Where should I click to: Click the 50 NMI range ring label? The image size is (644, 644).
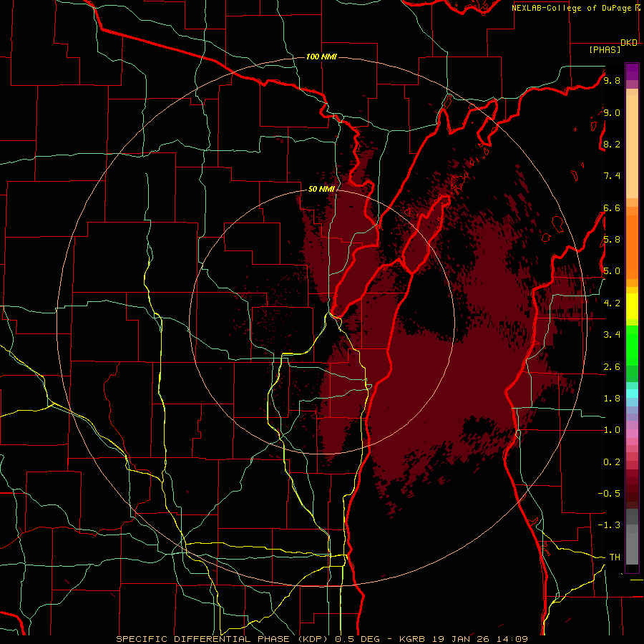click(x=321, y=189)
